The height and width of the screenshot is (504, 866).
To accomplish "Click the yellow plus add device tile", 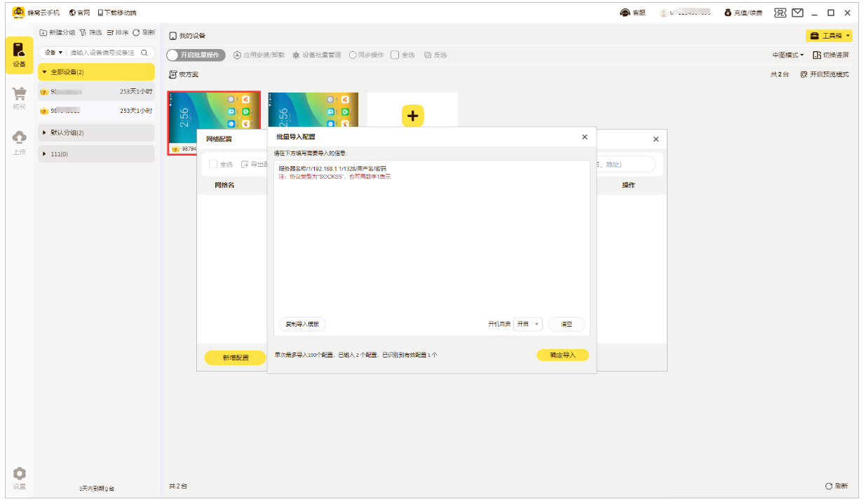I will coord(412,116).
